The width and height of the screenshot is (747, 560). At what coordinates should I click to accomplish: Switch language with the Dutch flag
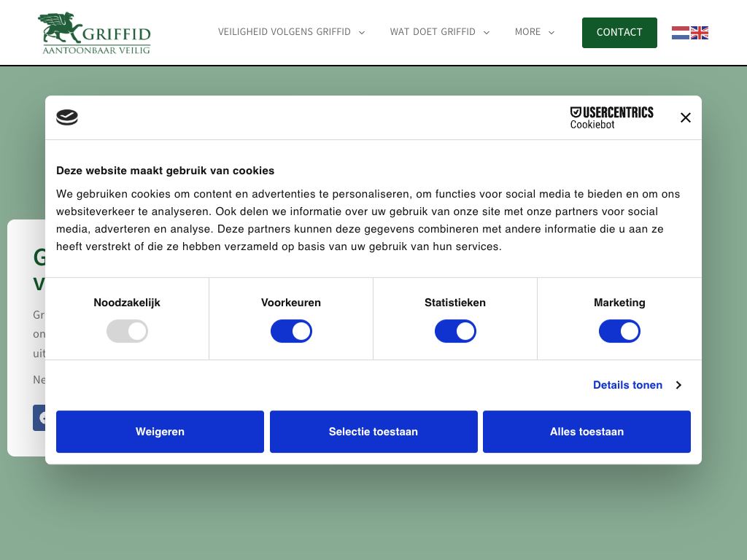coord(680,33)
